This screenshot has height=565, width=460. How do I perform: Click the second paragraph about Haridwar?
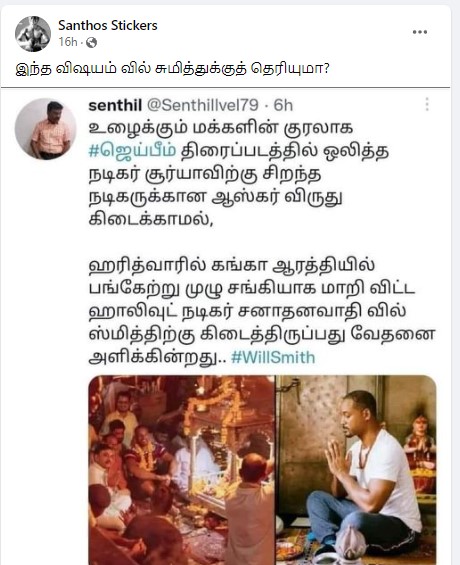click(262, 311)
